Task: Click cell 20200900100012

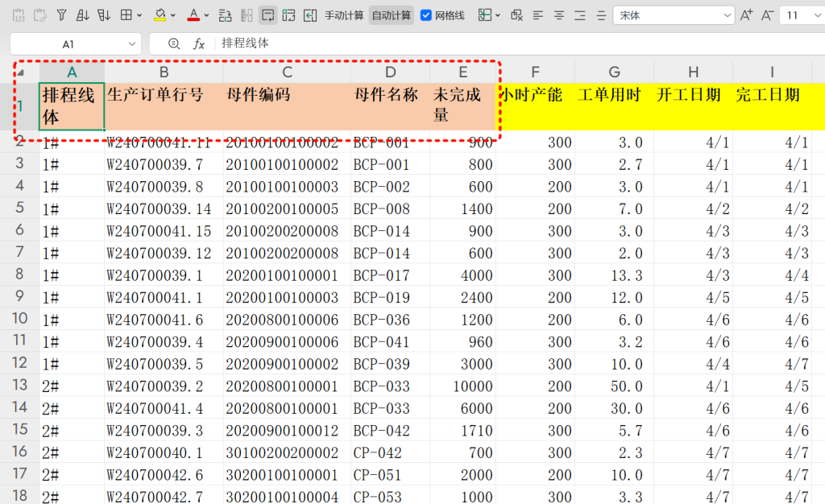Action: pyautogui.click(x=287, y=431)
